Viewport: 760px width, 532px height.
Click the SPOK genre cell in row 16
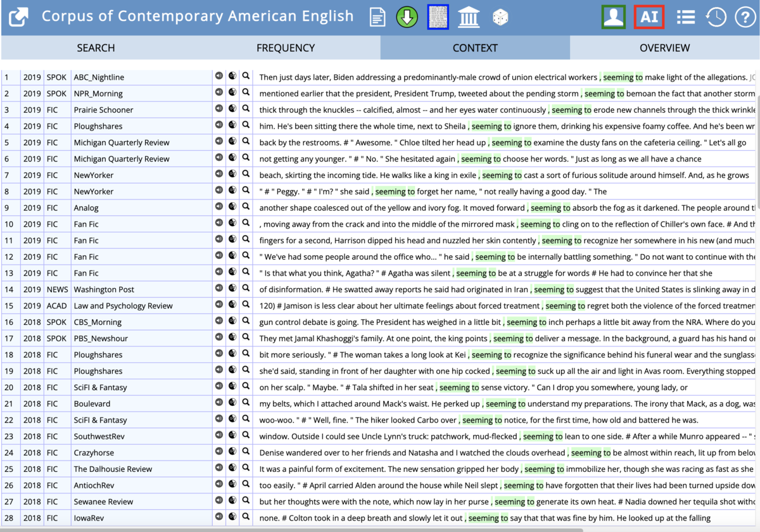pos(56,322)
